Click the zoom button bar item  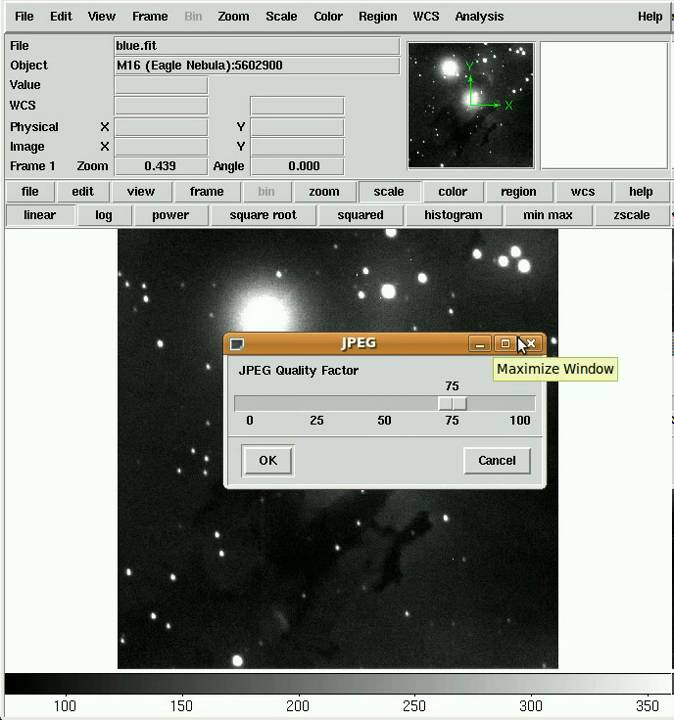324,191
